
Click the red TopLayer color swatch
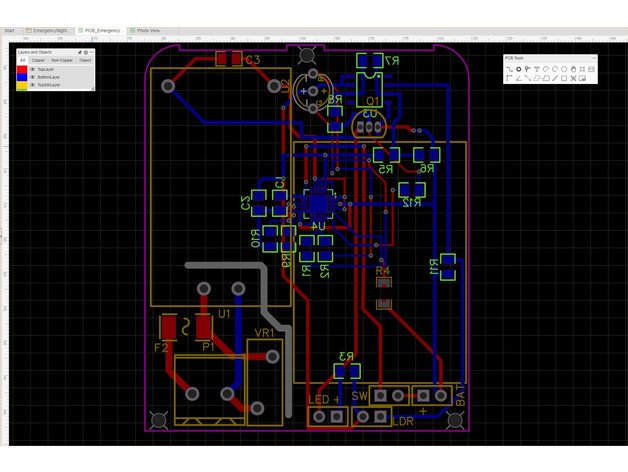pyautogui.click(x=22, y=69)
